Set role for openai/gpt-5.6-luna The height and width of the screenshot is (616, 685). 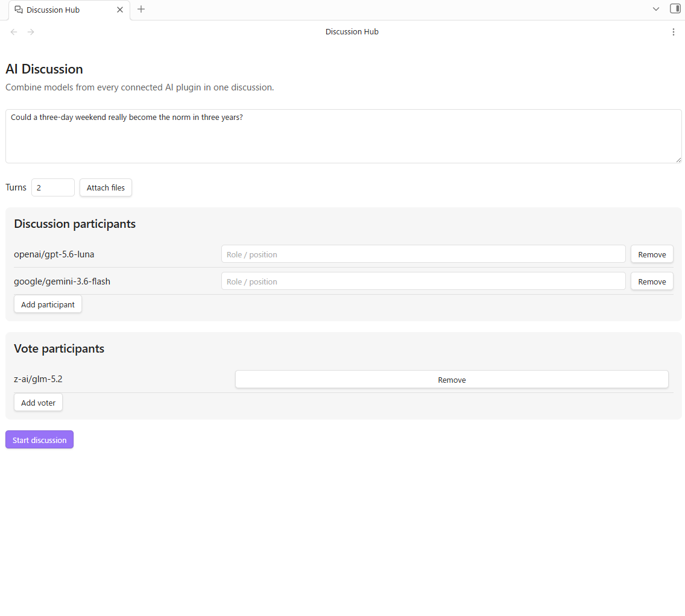pos(423,254)
